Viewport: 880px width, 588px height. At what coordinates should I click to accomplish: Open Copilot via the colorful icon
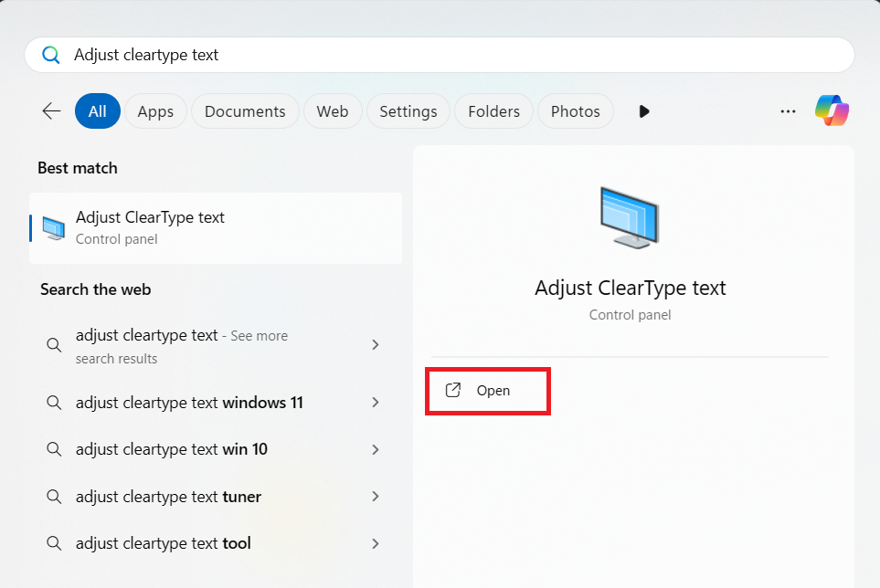point(832,111)
